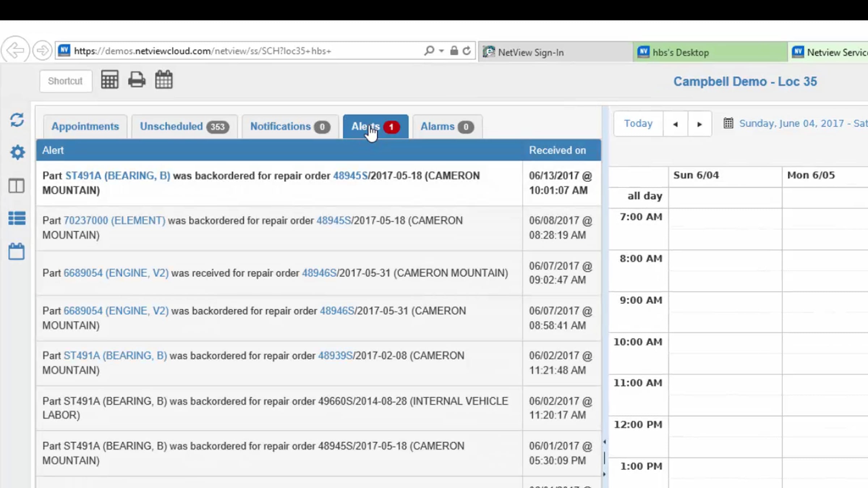Click the Today button
The width and height of the screenshot is (868, 488).
click(x=638, y=124)
